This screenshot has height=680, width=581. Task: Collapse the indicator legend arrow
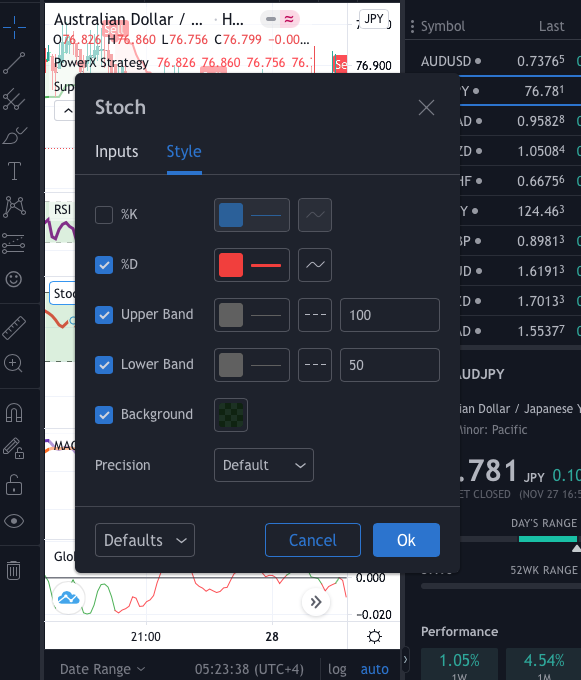[x=68, y=111]
